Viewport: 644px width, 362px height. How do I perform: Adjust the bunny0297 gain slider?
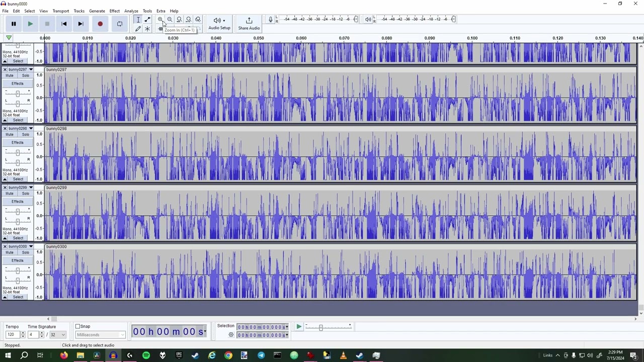click(x=18, y=94)
